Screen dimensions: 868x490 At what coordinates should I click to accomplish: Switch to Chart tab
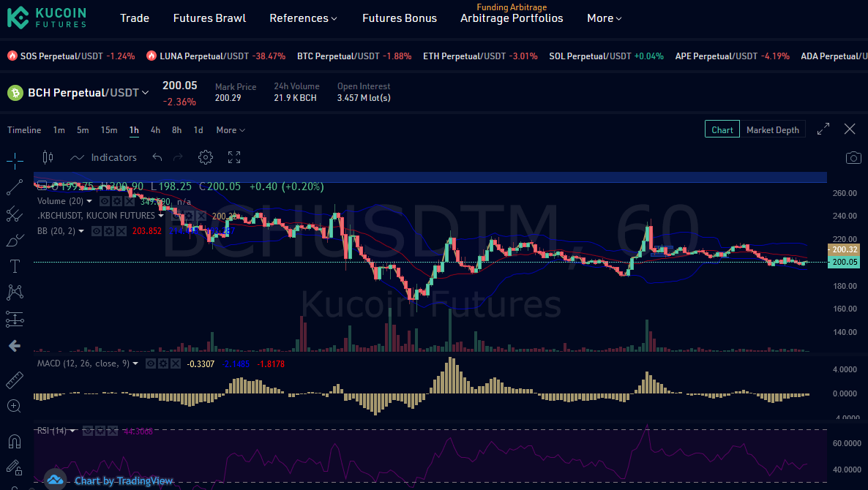pos(722,130)
